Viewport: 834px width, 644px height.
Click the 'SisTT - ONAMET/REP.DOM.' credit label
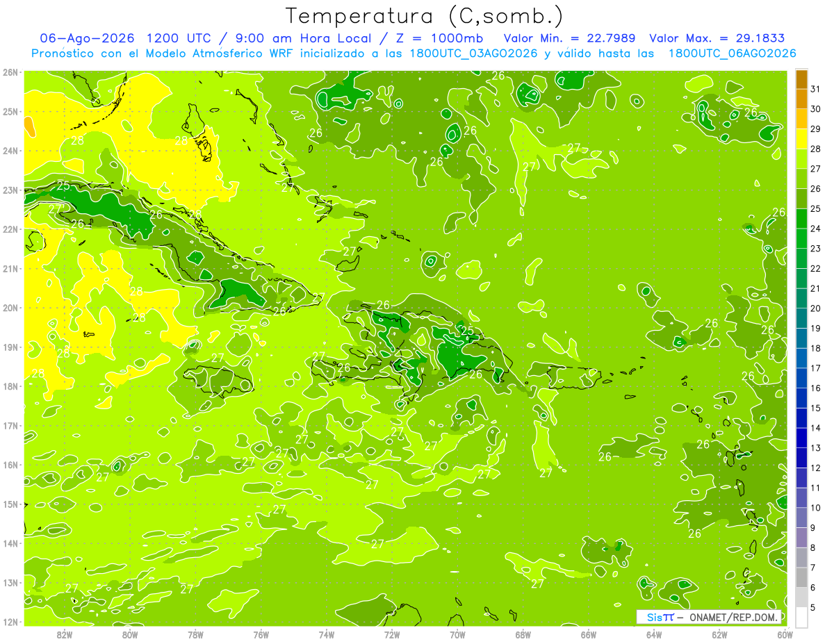(x=709, y=617)
